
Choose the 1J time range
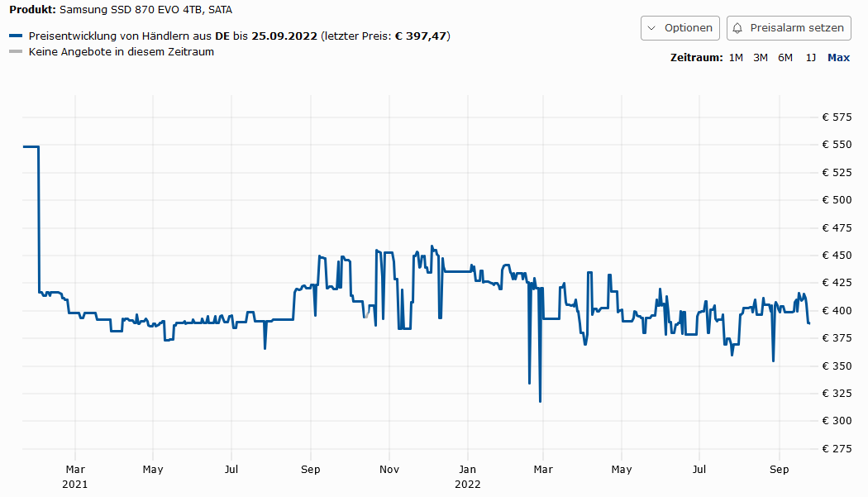coord(810,58)
